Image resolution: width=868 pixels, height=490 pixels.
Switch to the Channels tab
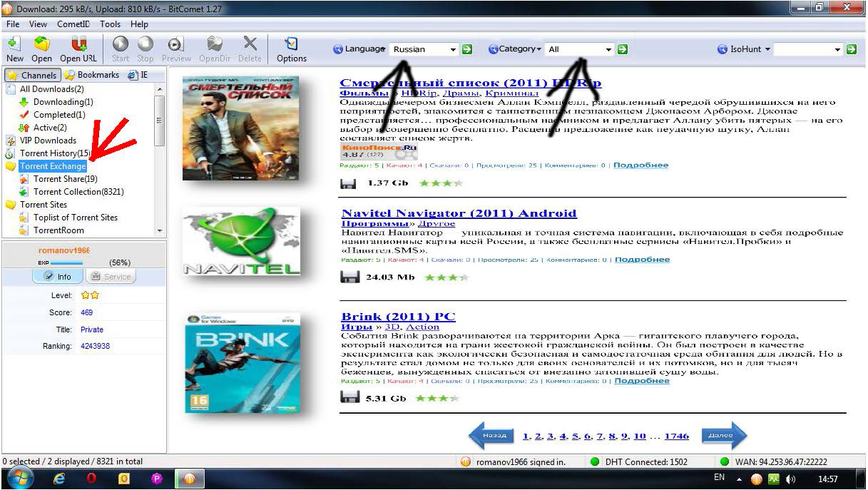point(32,75)
